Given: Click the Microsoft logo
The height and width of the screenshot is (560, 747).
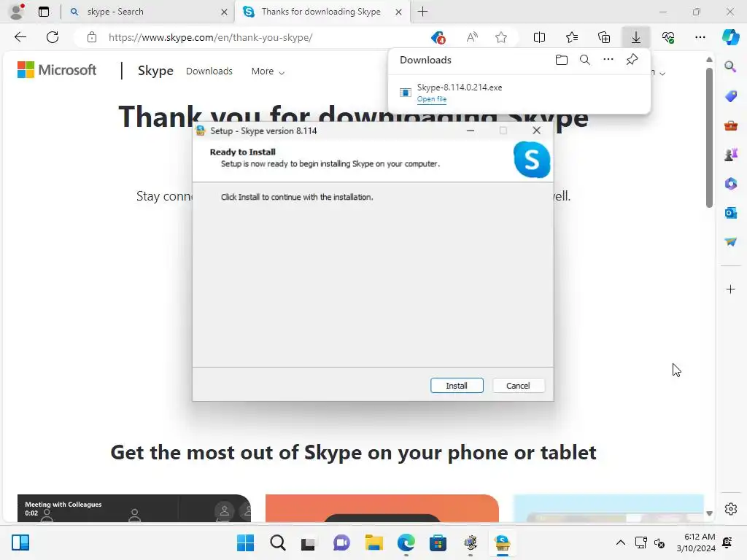Looking at the screenshot, I should tap(57, 70).
